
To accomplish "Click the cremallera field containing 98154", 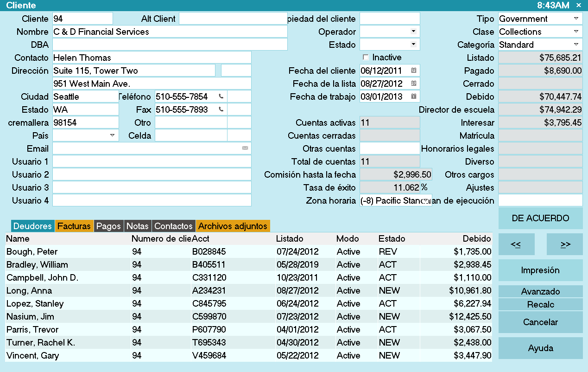I will point(86,122).
